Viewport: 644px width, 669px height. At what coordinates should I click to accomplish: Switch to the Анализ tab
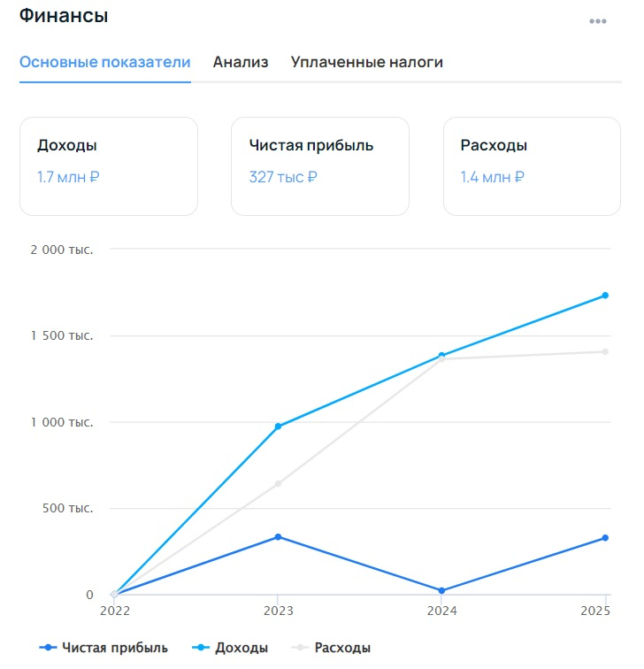pyautogui.click(x=241, y=62)
